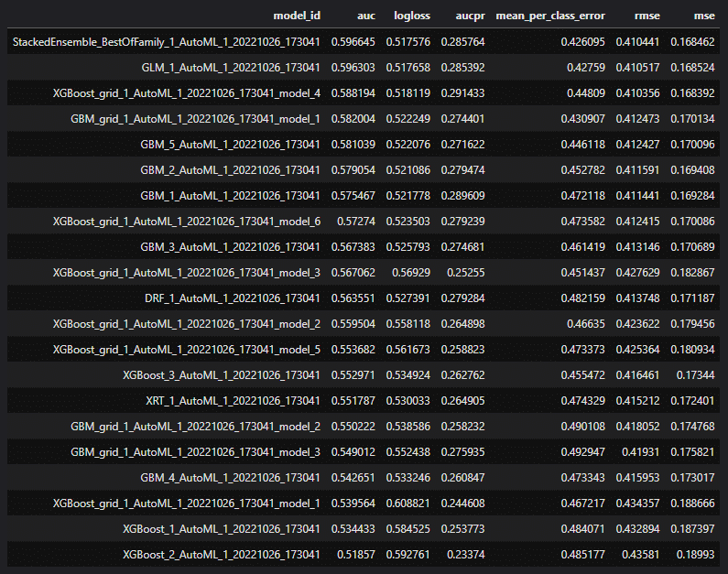Click auc value 0.563551
This screenshot has width=728, height=574.
coord(353,298)
